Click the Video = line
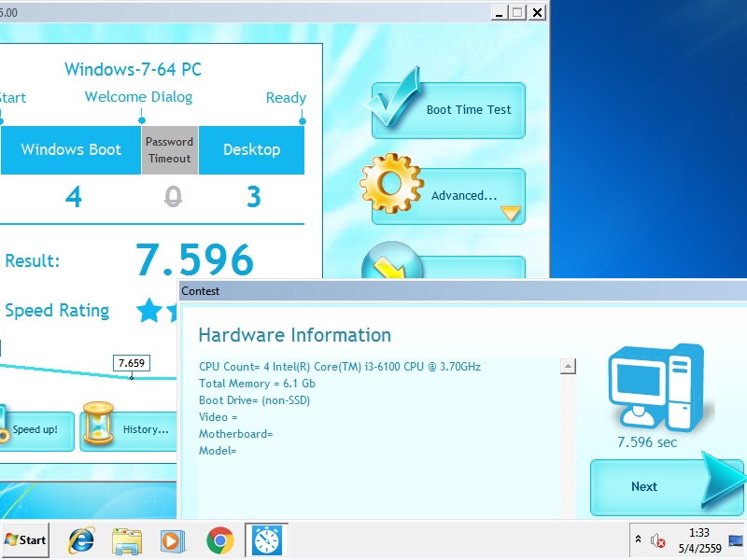The height and width of the screenshot is (560, 747). click(x=218, y=417)
